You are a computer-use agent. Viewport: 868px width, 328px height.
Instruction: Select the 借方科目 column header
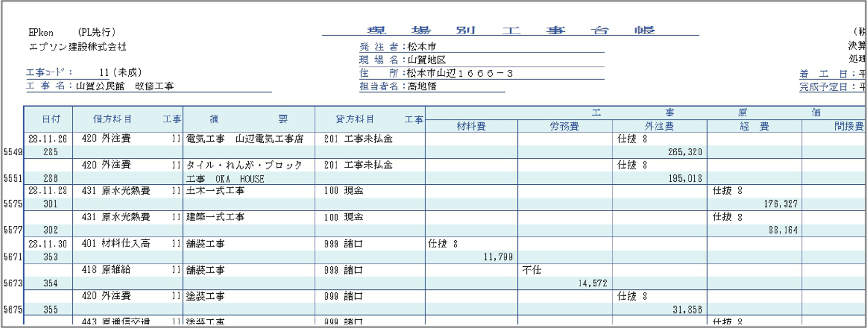(112, 119)
